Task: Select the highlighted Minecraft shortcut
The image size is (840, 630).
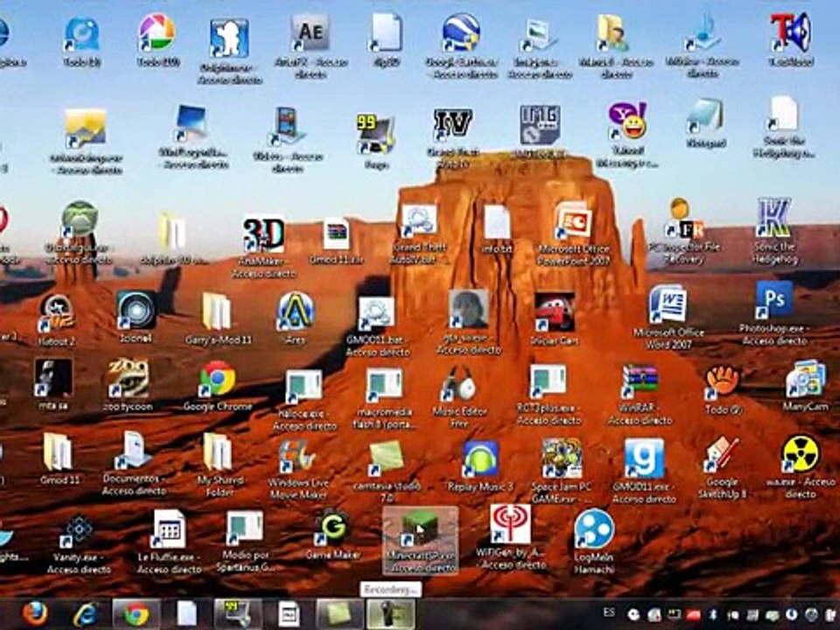Action: (421, 541)
